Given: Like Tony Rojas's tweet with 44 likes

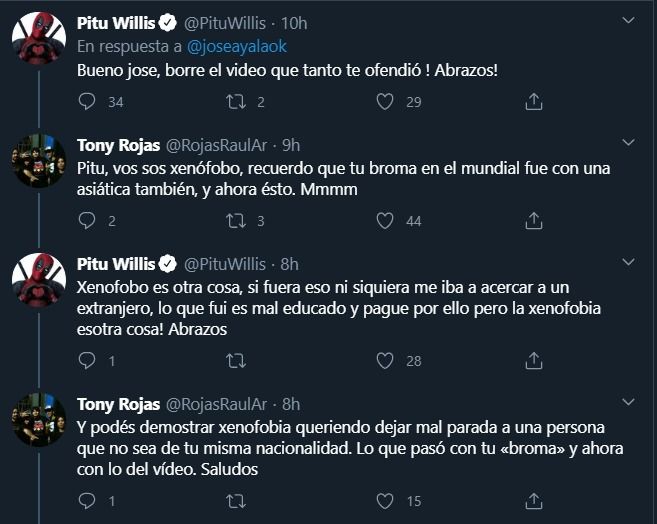Looking at the screenshot, I should (x=385, y=221).
